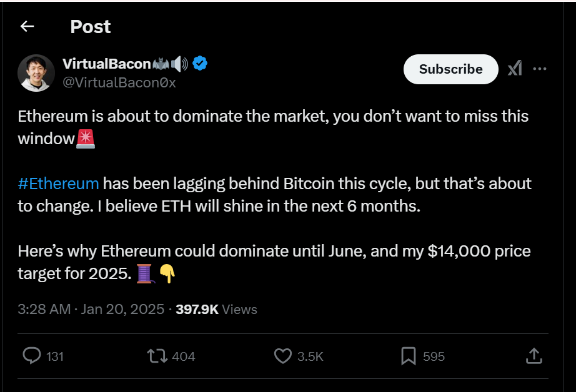
Task: Open Grok actions icon beside Subscribe
Action: (x=515, y=69)
